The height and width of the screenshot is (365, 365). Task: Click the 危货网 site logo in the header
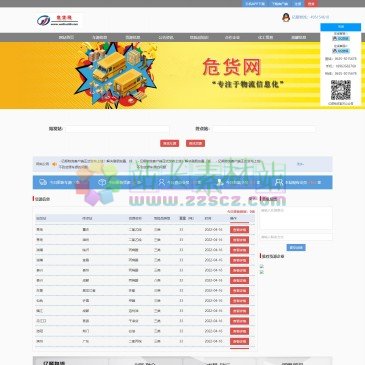pos(58,21)
